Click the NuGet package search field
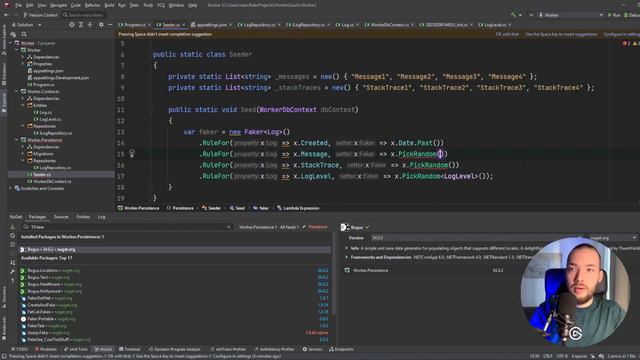The width and height of the screenshot is (640, 360). [x=127, y=227]
